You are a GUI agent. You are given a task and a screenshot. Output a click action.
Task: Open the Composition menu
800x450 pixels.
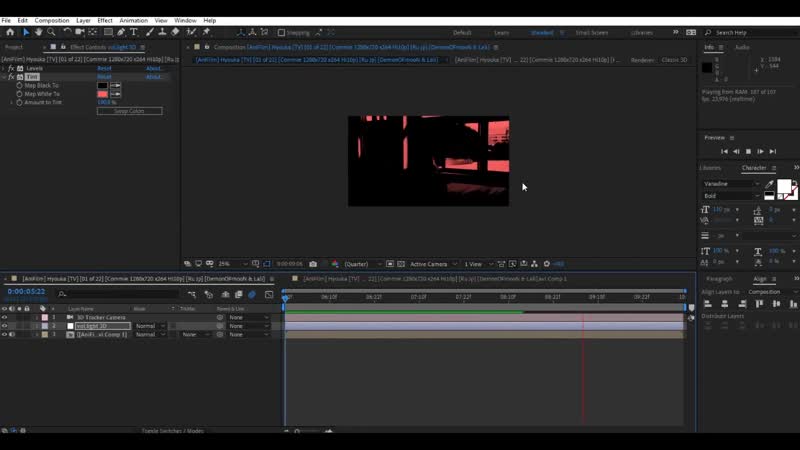click(x=52, y=20)
